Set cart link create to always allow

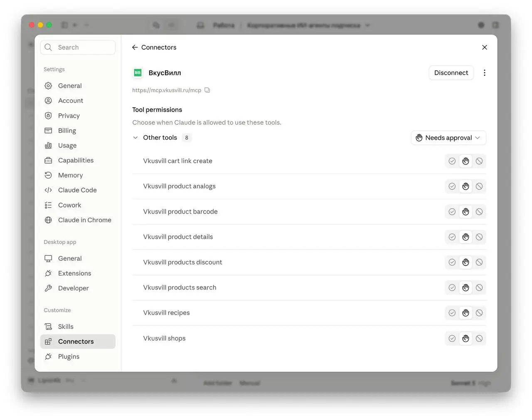click(452, 161)
